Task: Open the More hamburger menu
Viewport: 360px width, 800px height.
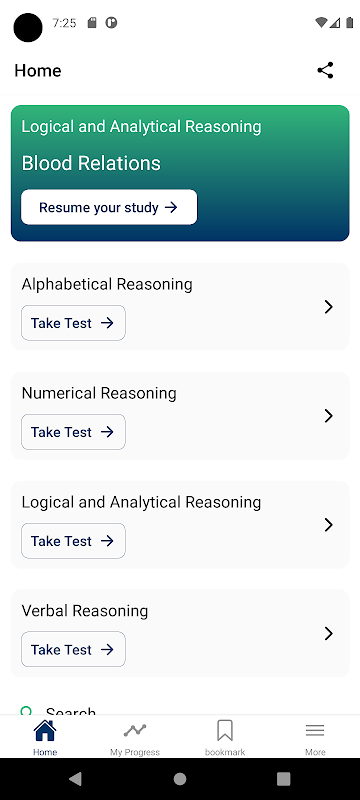Action: click(x=315, y=731)
